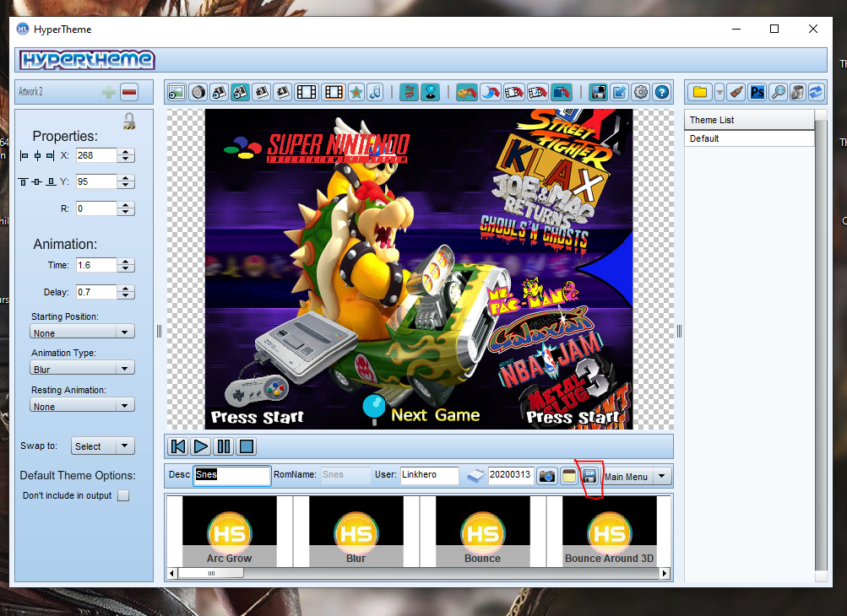Align artwork to left edge horizontally
The height and width of the screenshot is (616, 847).
pyautogui.click(x=24, y=156)
